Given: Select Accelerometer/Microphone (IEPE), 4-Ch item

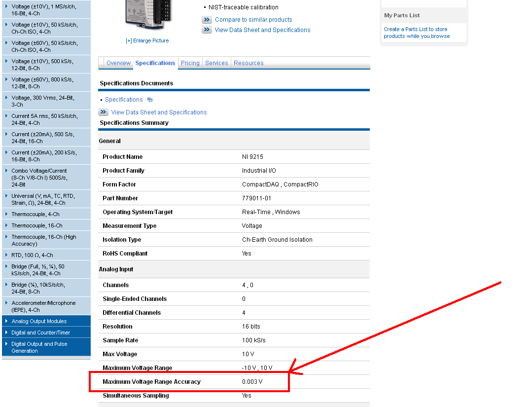Looking at the screenshot, I should (x=46, y=306).
